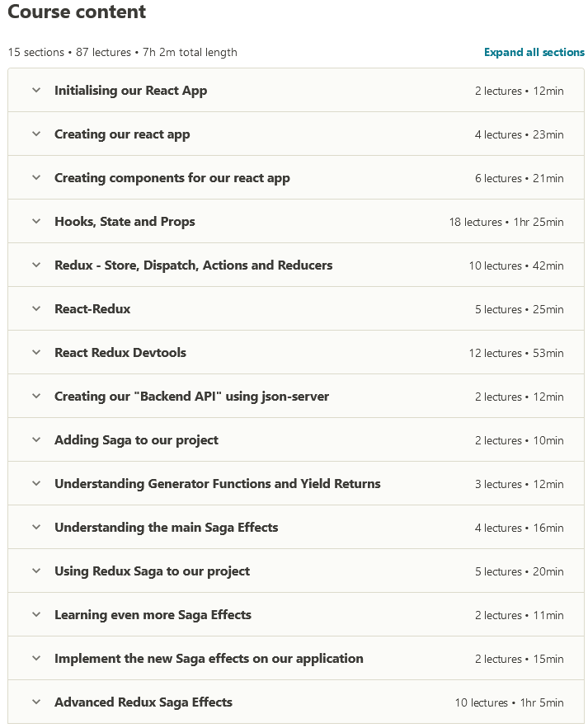Viewport: 588px width, 728px height.
Task: Click the Course content heading
Action: point(77,12)
